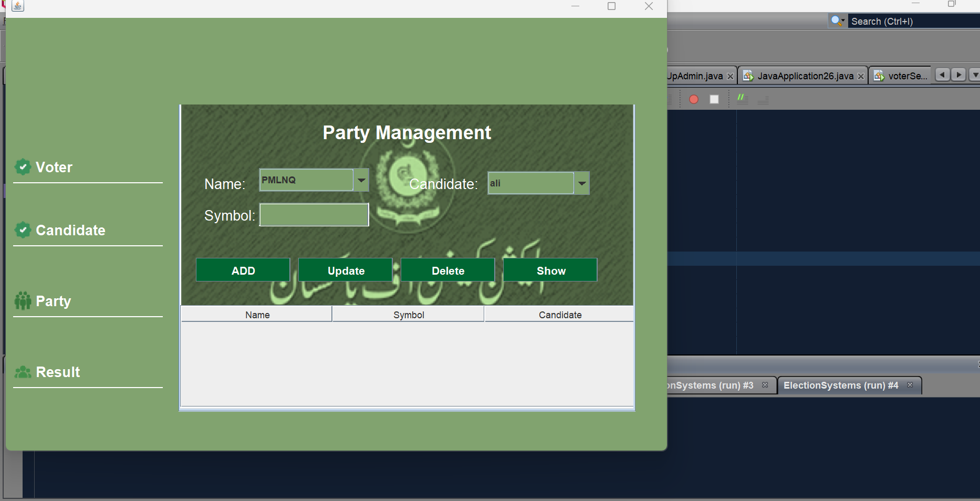Close the Party Management application window
The image size is (980, 501).
[649, 6]
